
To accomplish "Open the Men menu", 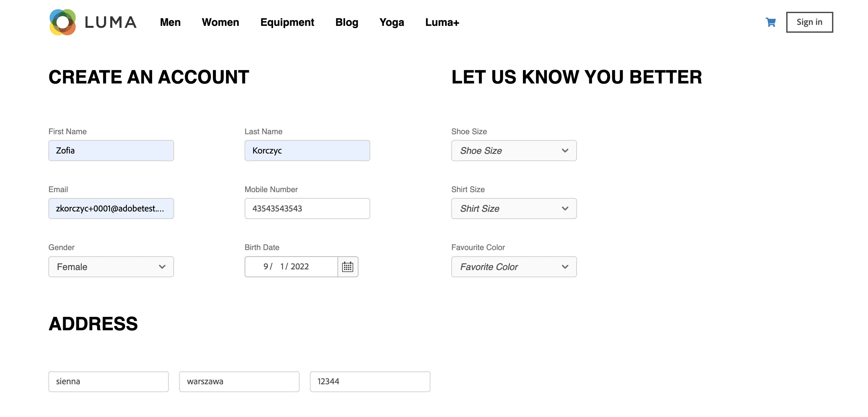I will 170,22.
